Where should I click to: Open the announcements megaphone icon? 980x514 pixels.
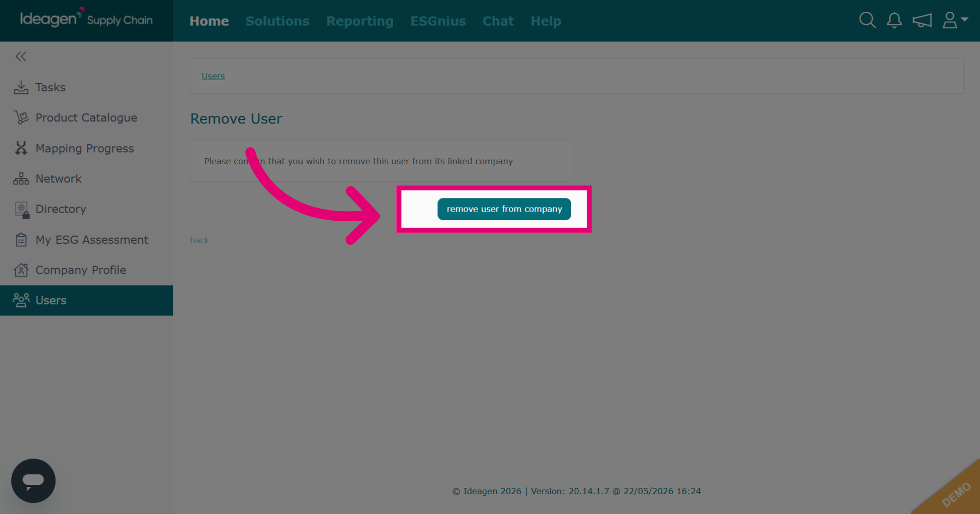coord(922,20)
